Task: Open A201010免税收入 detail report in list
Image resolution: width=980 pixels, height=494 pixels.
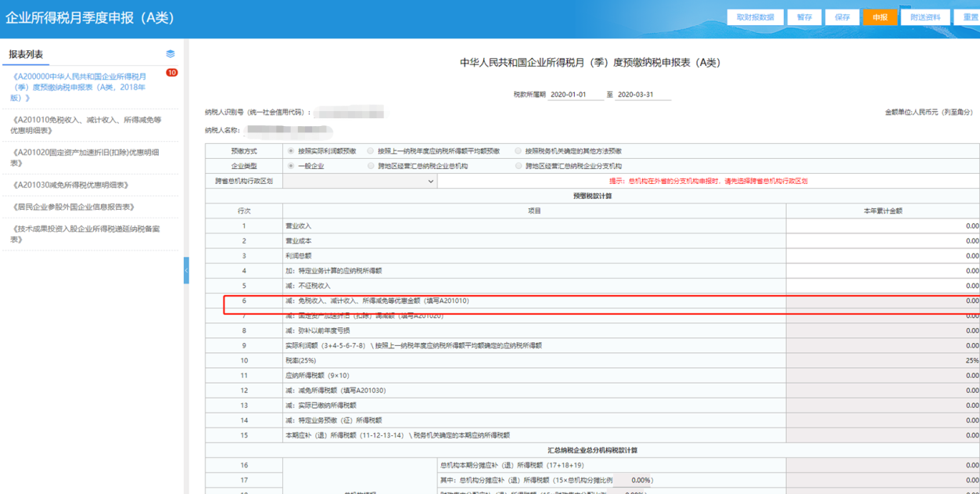Action: click(x=86, y=125)
